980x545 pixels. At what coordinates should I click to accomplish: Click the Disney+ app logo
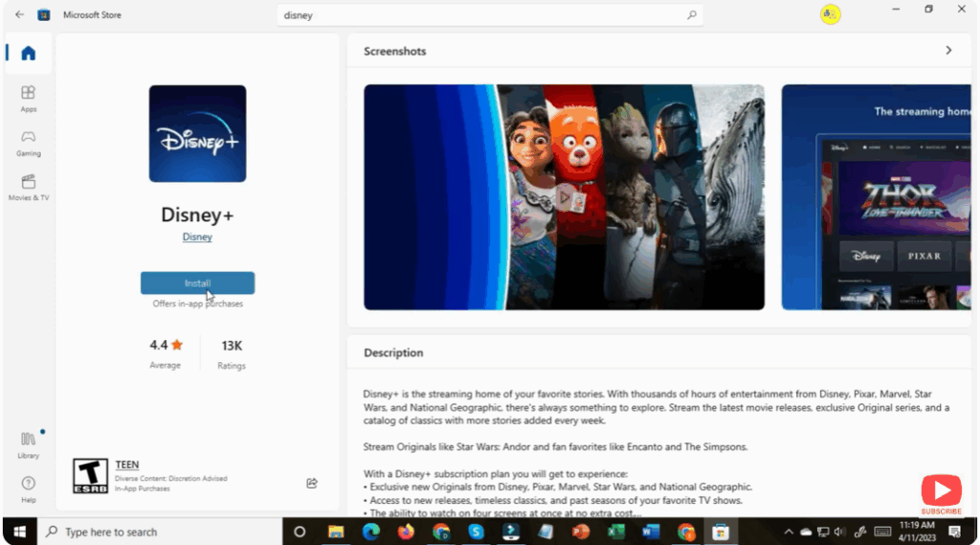[x=197, y=134]
